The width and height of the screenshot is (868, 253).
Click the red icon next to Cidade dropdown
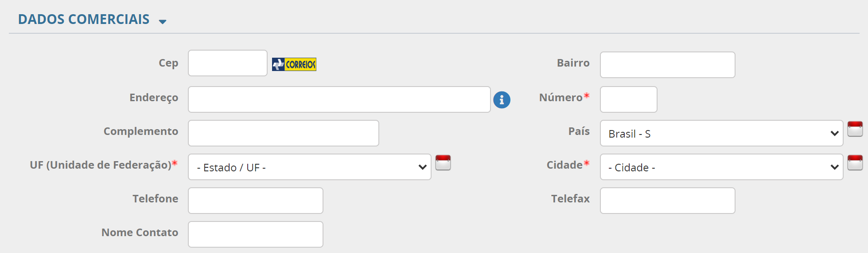(x=855, y=163)
